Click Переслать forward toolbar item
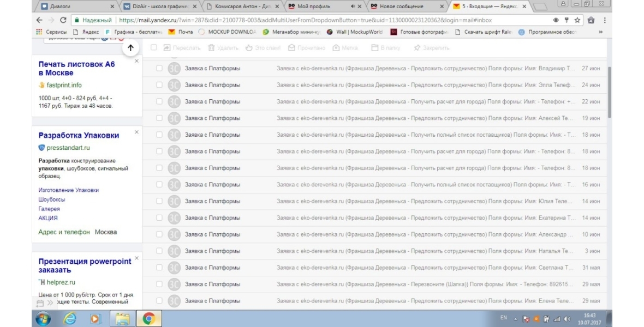Viewport: 644px width, 327px height. pos(182,48)
